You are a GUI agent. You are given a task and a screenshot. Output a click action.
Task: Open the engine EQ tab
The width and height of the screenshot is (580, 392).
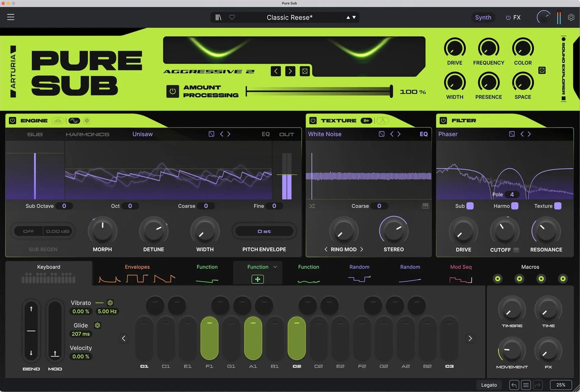(x=266, y=134)
